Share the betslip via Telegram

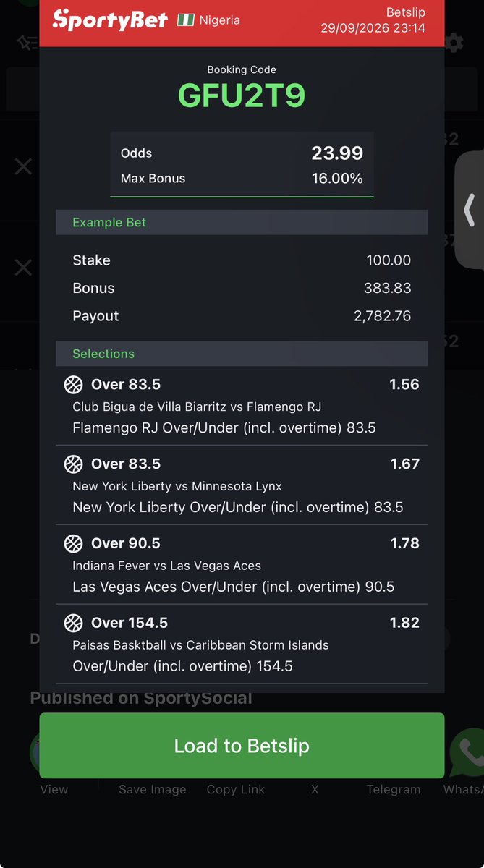coord(394,789)
